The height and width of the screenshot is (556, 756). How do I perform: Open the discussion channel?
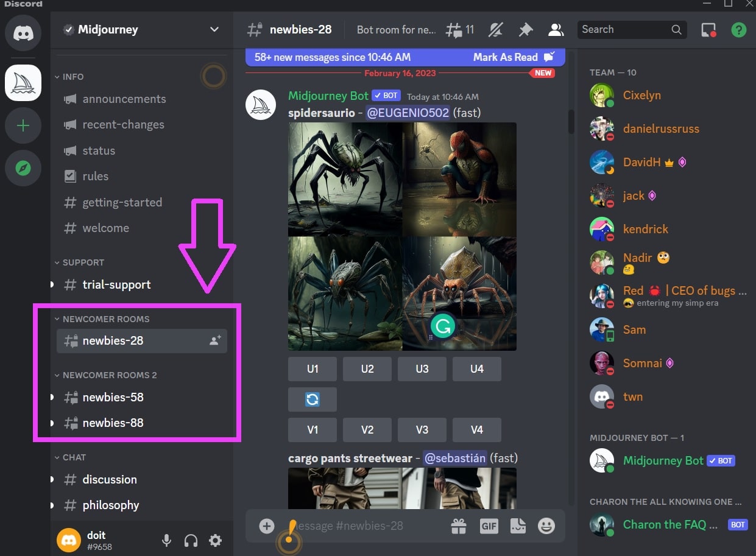click(x=142, y=479)
